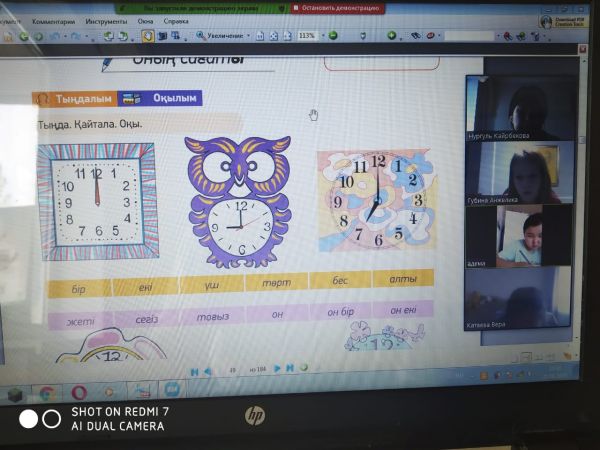The height and width of the screenshot is (450, 600).
Task: Click the Тыңдалым listening button
Action: pos(73,98)
